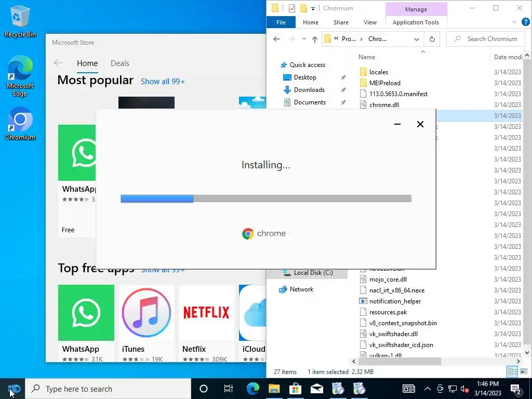Screen dimensions: 532x399
Task: Open recent locations dropdown in Explorer
Action: [304, 39]
